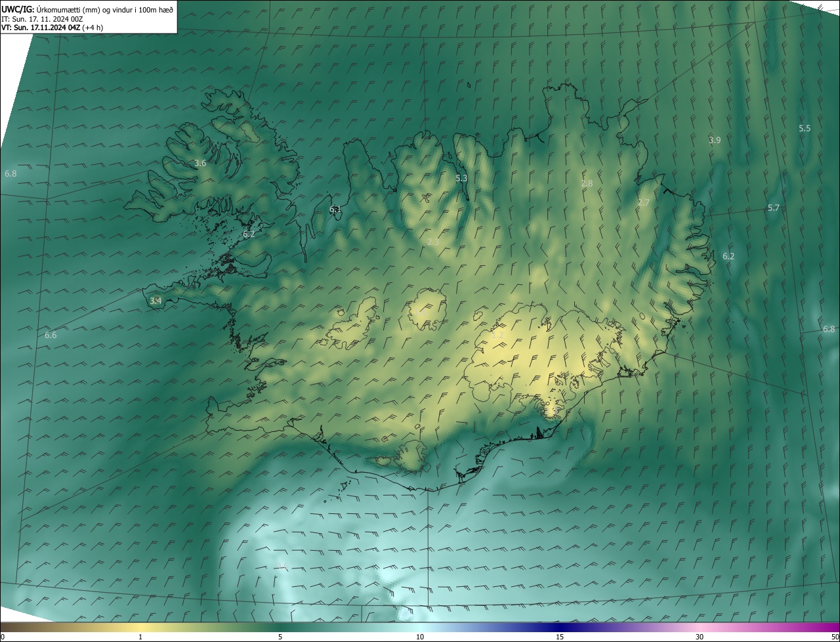
Task: Click the colorbar tick label 30
Action: 700,637
